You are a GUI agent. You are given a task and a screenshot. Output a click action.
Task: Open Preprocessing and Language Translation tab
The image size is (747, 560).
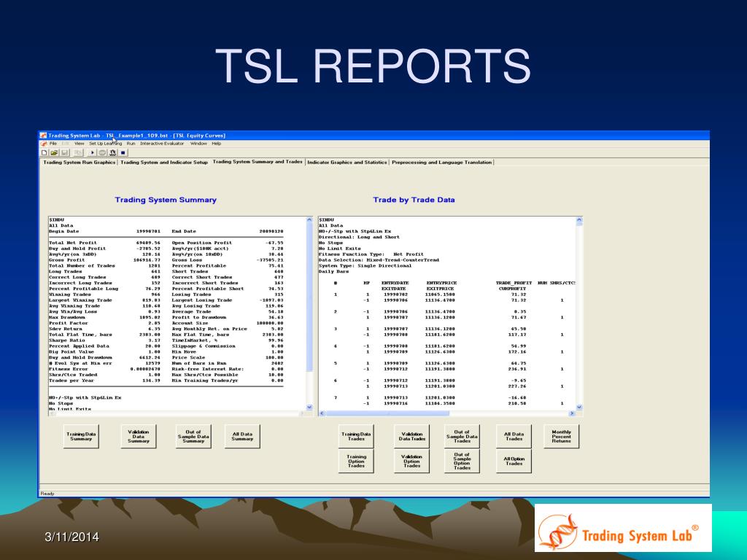point(441,163)
